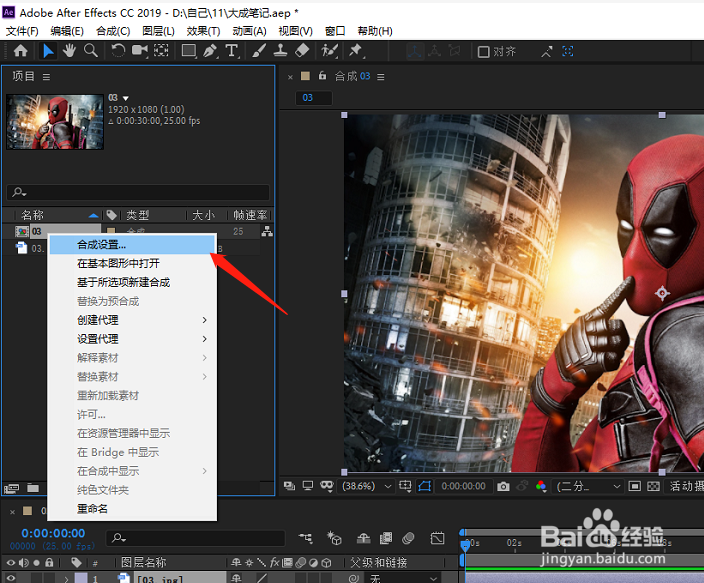Open the parent 无 dropdown for layer 1
704x583 pixels.
click(404, 579)
